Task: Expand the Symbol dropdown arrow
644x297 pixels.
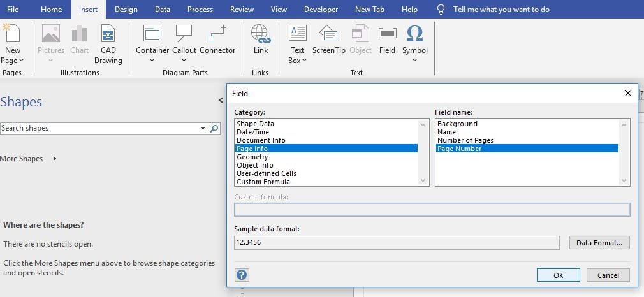Action: point(415,61)
